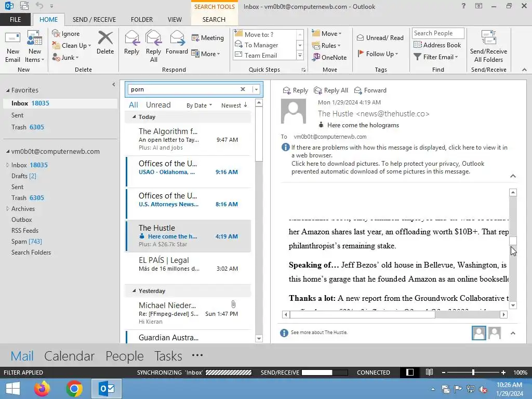Image resolution: width=532 pixels, height=399 pixels.
Task: Switch to the HOME tab
Action: pos(48,20)
